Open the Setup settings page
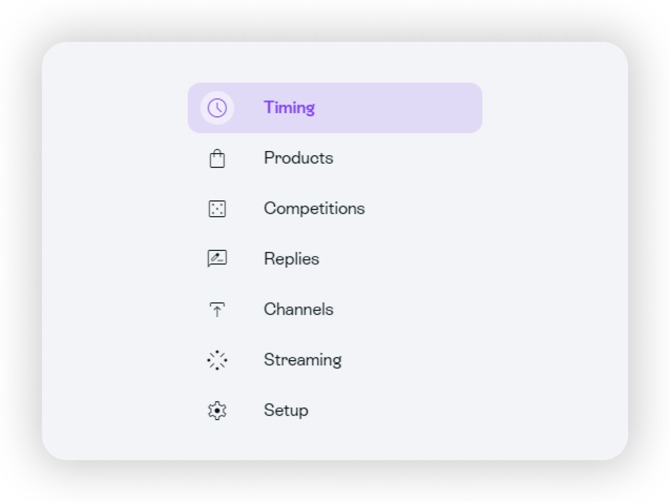670x502 pixels. 285,410
